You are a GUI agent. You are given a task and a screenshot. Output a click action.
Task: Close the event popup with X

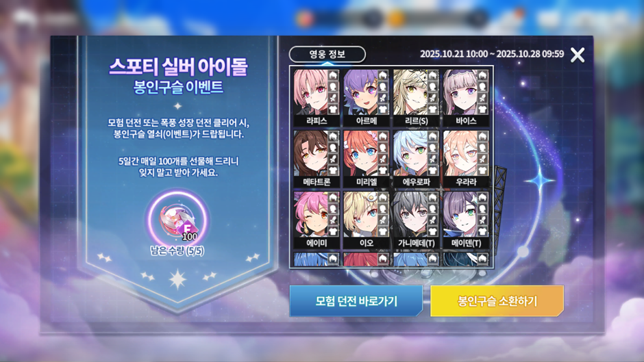(578, 55)
